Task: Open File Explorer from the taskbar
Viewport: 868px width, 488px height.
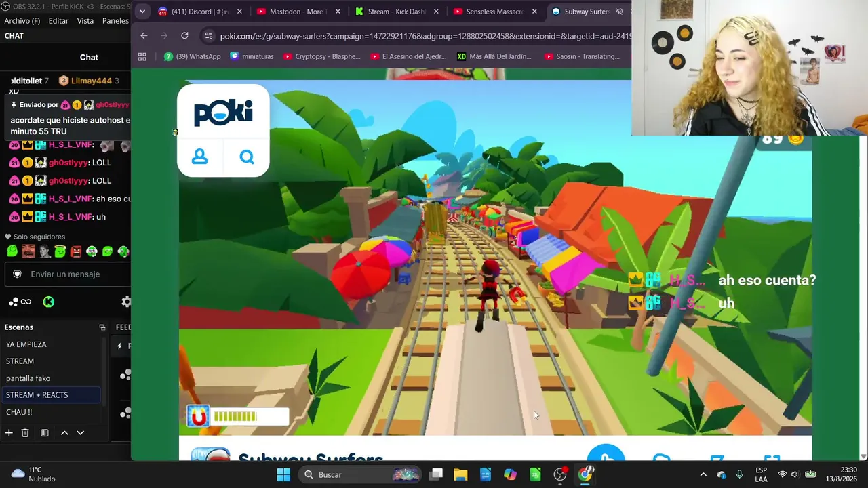Action: pos(460,474)
